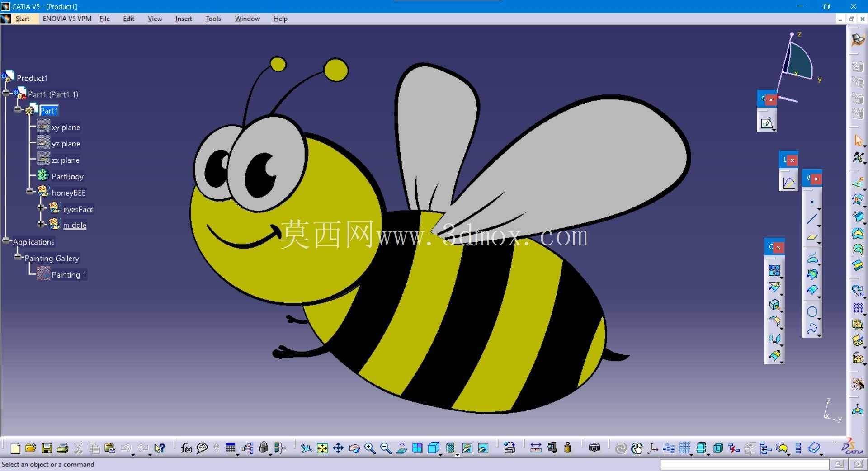Open the What's This help pointer icon
Image resolution: width=868 pixels, height=471 pixels.
coord(160,448)
